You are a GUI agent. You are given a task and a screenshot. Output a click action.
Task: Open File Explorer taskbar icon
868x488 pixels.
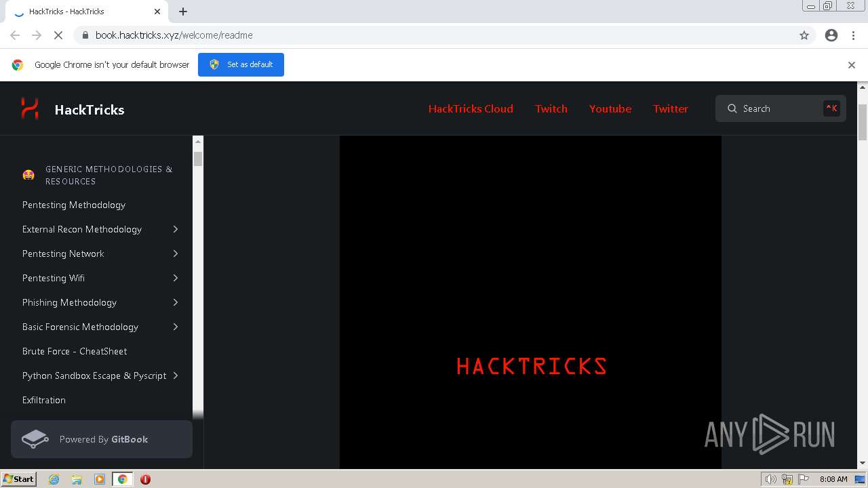click(77, 479)
